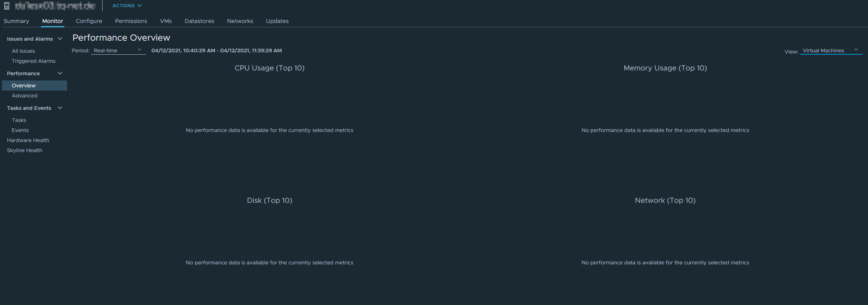
Task: Click the host icon beside the blurred name
Action: [7, 6]
